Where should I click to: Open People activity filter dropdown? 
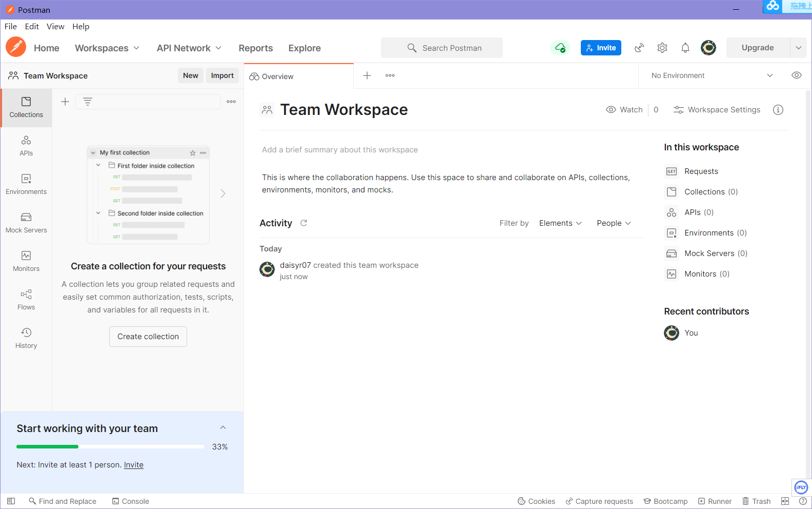[x=614, y=223]
